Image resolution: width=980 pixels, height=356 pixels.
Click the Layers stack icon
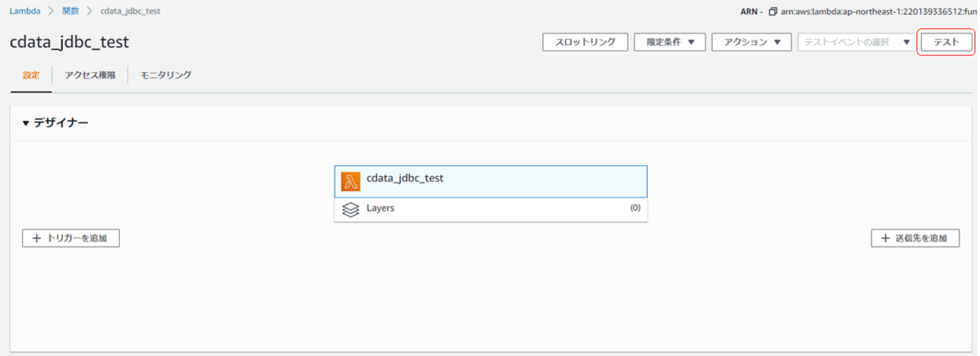click(x=350, y=209)
